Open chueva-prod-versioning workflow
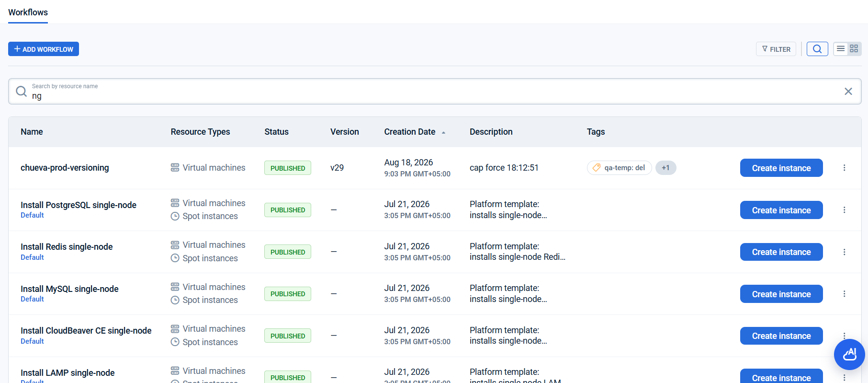868x383 pixels. (x=65, y=168)
